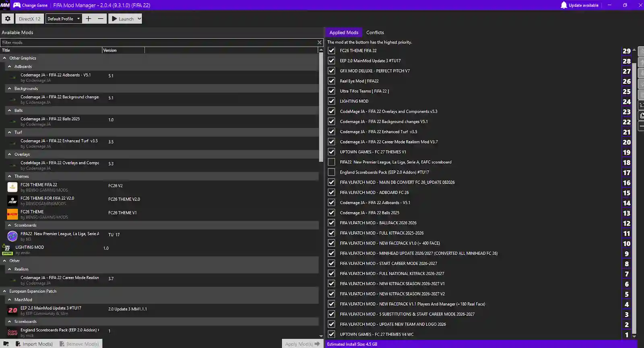Uncheck UPTOWN GAMES - FC 27 THEMES V1
The image size is (644, 348).
[331, 152]
